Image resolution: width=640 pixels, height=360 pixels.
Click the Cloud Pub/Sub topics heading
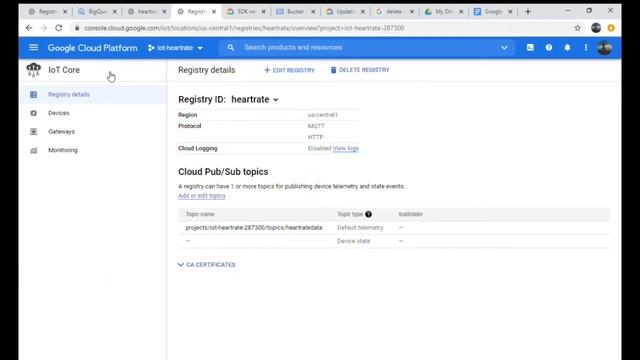(x=223, y=172)
